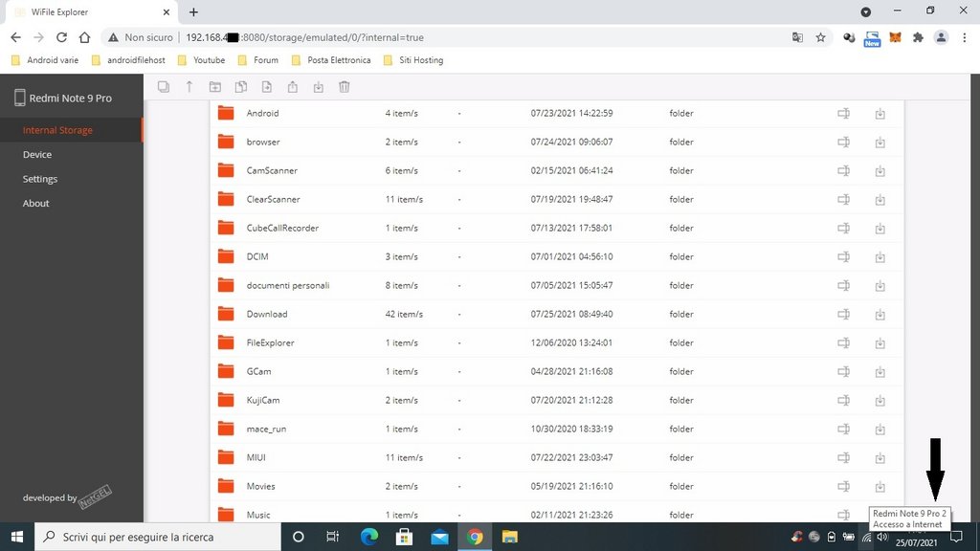Click the upload toolbar icon
The width and height of the screenshot is (980, 551).
[x=293, y=87]
